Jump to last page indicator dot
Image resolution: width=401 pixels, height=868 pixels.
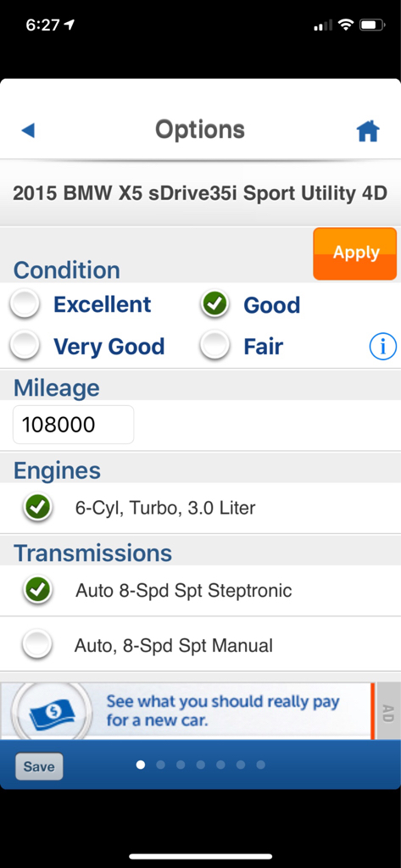click(260, 765)
